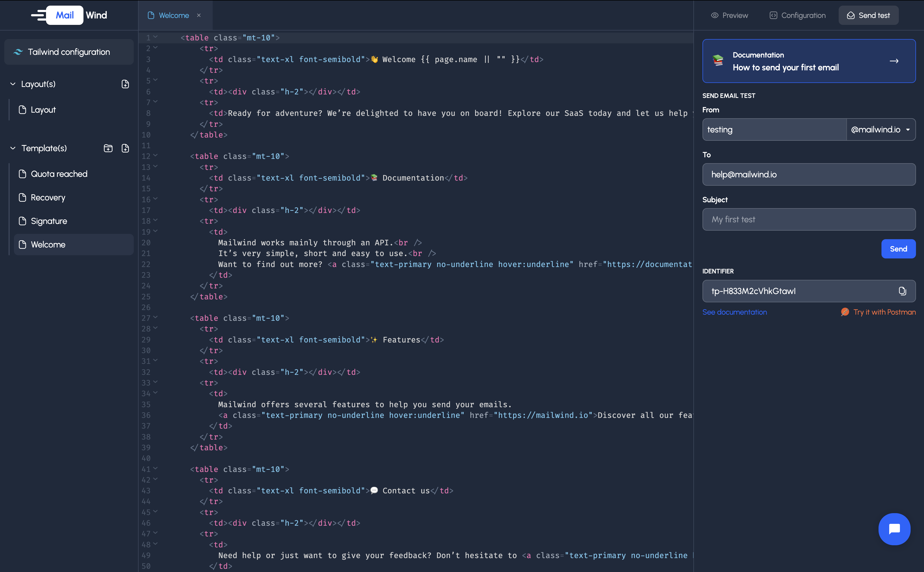Click 'Need help or just want' line

(x=455, y=555)
